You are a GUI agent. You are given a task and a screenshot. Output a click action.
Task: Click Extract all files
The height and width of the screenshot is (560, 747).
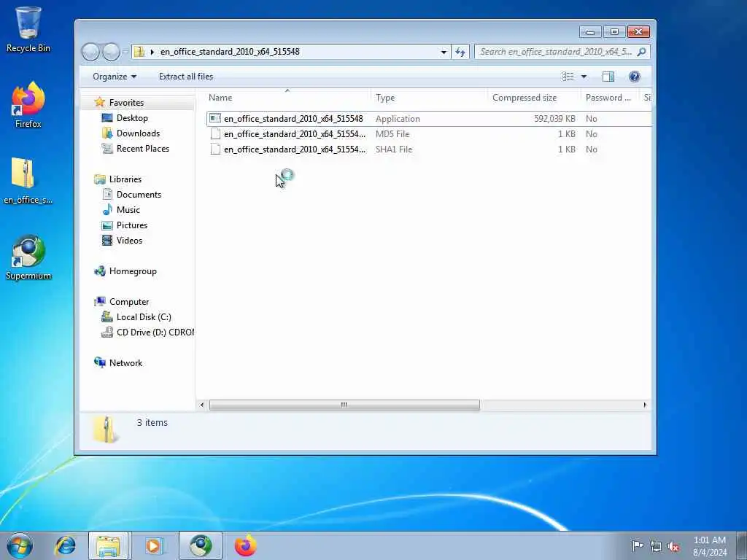coord(186,77)
